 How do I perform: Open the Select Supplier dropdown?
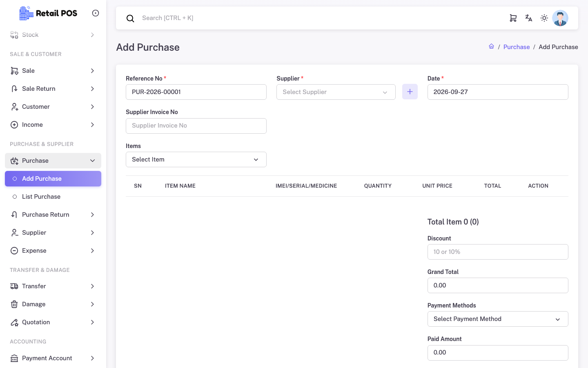[x=336, y=92]
